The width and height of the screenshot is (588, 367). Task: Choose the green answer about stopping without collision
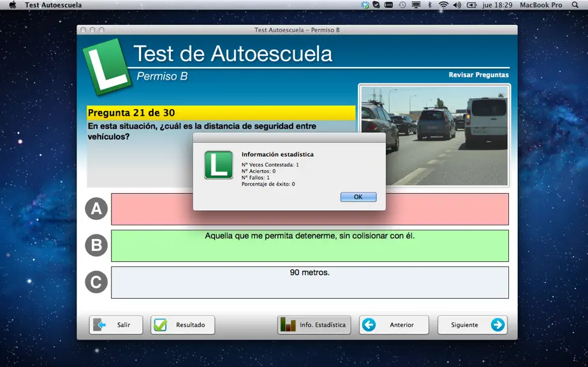point(310,246)
